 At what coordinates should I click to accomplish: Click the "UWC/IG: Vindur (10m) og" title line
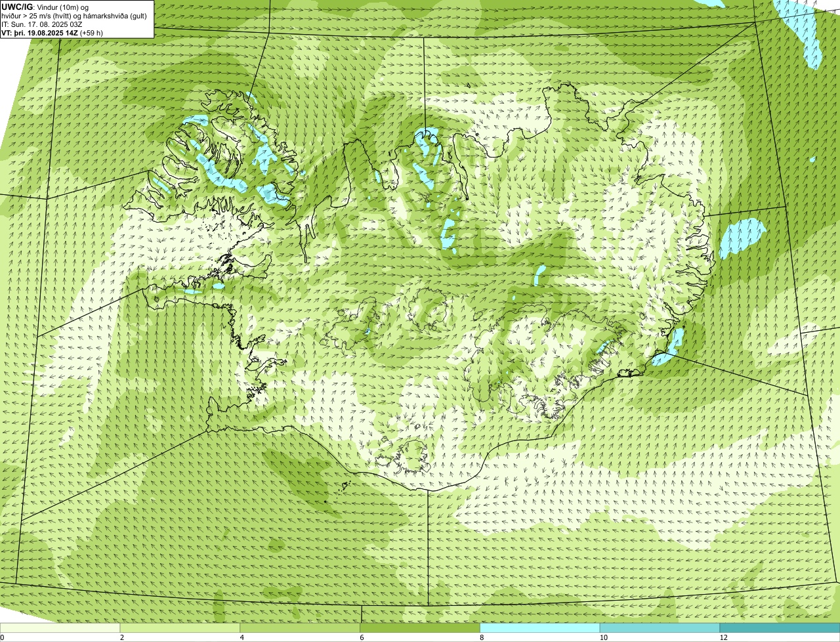[45, 7]
